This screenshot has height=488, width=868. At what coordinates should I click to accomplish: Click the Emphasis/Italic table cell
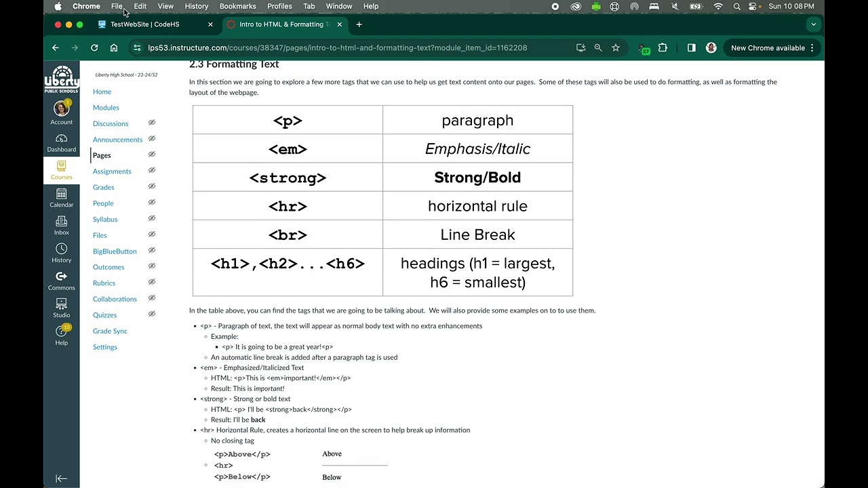click(x=477, y=149)
